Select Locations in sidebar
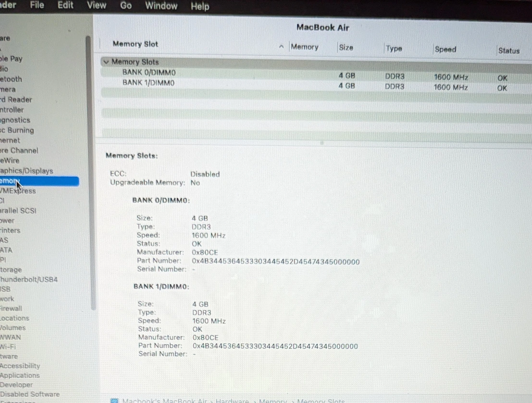The height and width of the screenshot is (403, 532). click(x=14, y=318)
